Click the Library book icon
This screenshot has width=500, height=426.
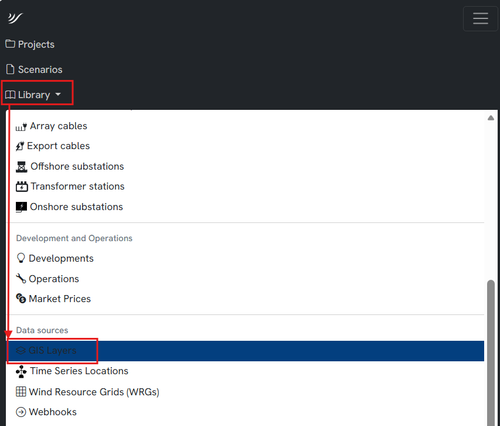click(10, 95)
